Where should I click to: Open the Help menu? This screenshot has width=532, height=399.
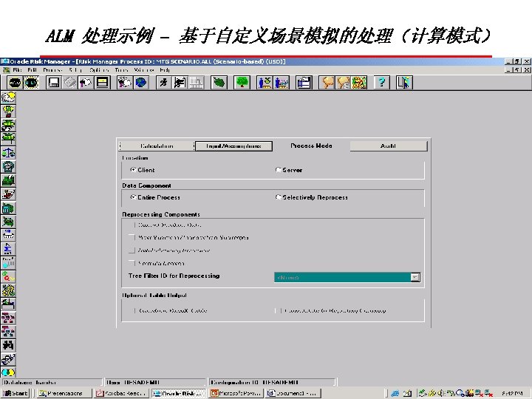pyautogui.click(x=165, y=70)
